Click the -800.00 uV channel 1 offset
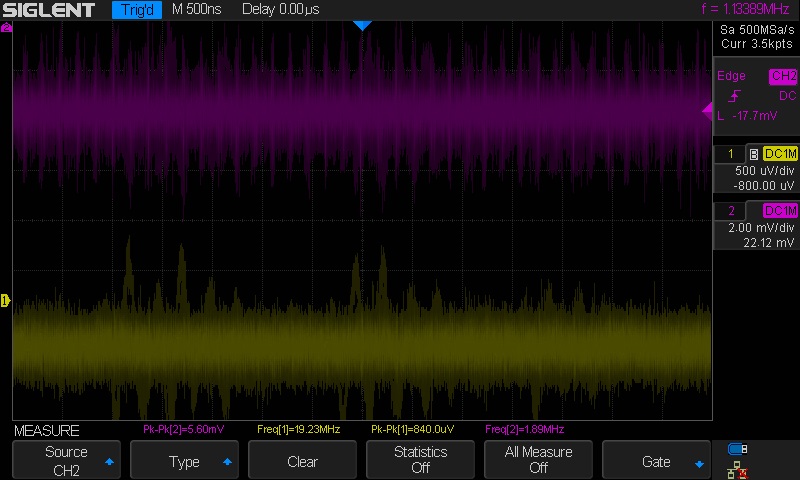 [x=763, y=186]
